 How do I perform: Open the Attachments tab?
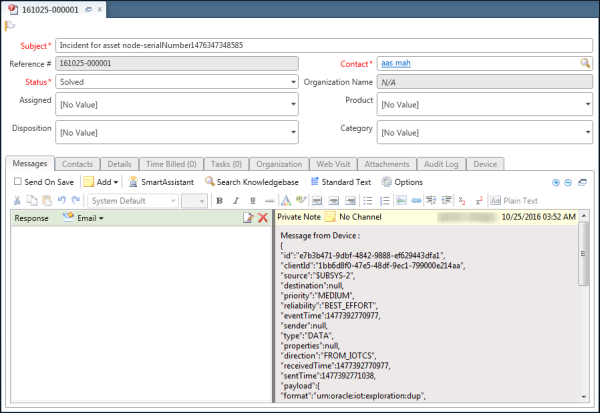[386, 164]
